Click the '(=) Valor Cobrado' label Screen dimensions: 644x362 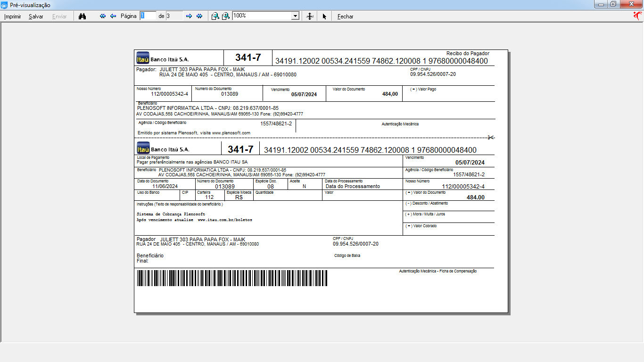pyautogui.click(x=421, y=226)
